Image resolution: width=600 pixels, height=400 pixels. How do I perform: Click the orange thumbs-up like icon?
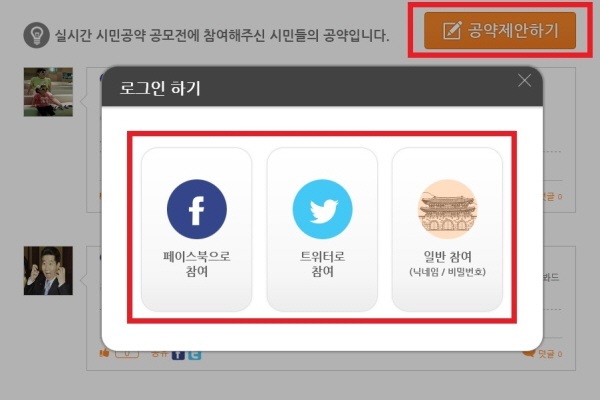104,353
